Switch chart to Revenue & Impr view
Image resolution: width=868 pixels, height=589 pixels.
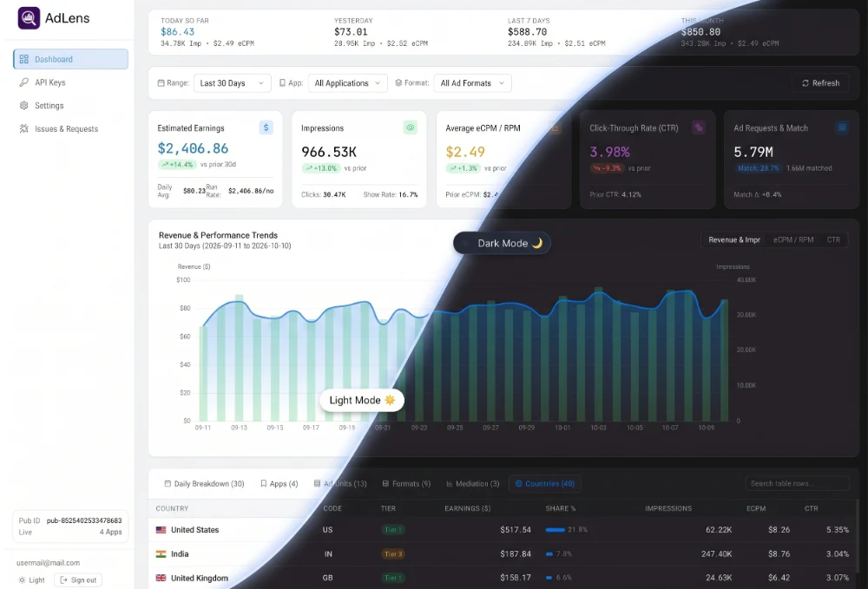coord(734,240)
